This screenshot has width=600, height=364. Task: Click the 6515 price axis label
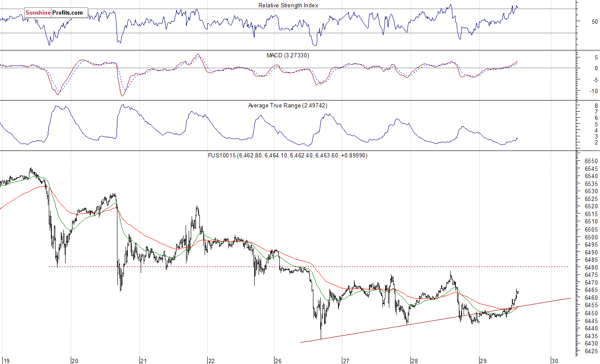coord(591,214)
